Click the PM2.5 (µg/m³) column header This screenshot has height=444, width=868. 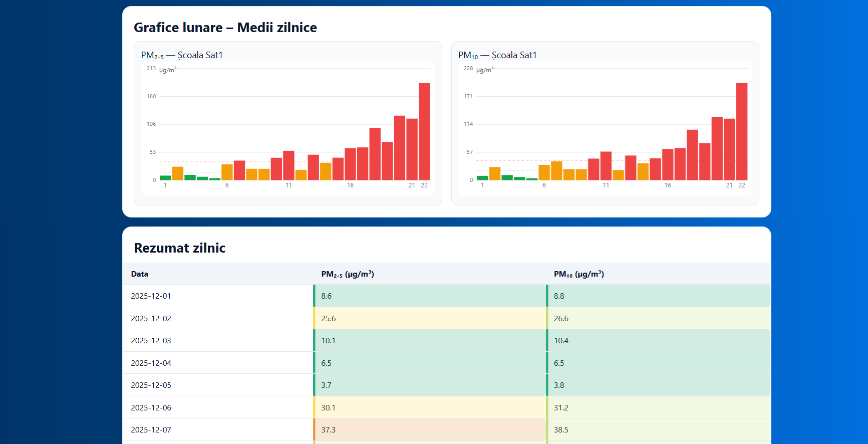[348, 274]
